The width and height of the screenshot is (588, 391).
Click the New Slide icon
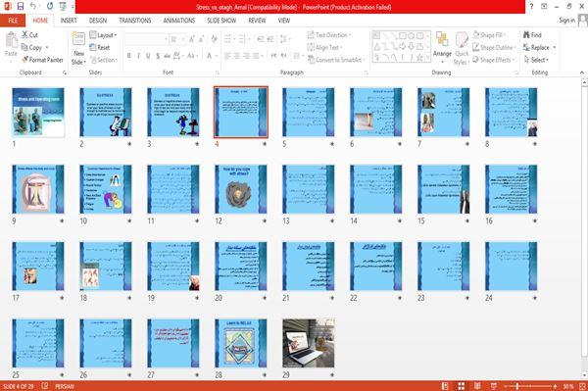click(78, 39)
